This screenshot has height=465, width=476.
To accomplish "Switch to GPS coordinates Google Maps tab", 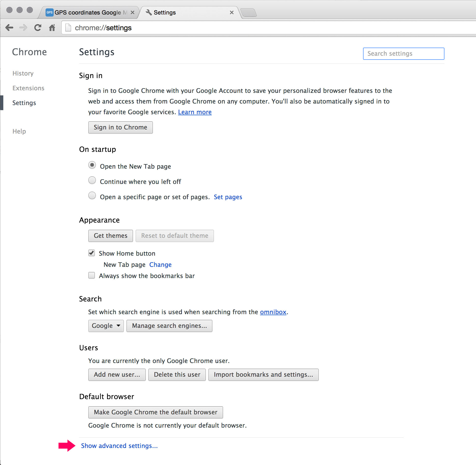I will pyautogui.click(x=89, y=12).
